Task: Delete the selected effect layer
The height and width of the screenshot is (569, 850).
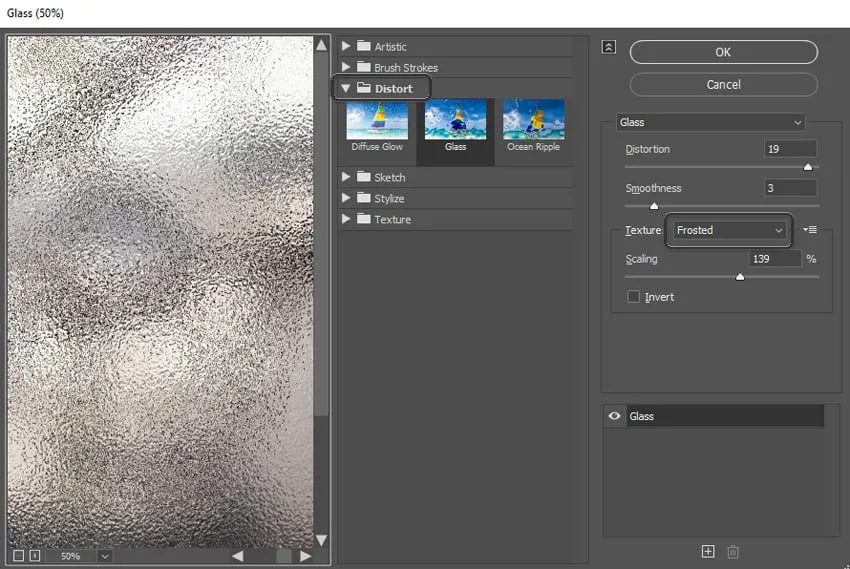Action: click(733, 551)
